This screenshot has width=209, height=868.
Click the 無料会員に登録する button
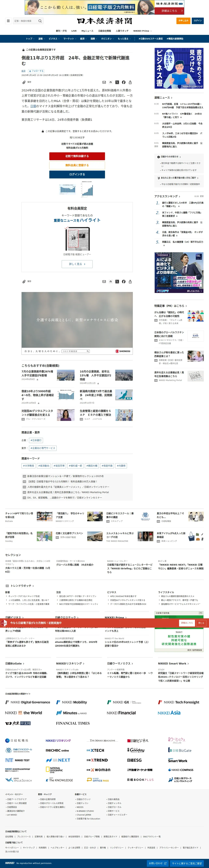click(x=77, y=165)
